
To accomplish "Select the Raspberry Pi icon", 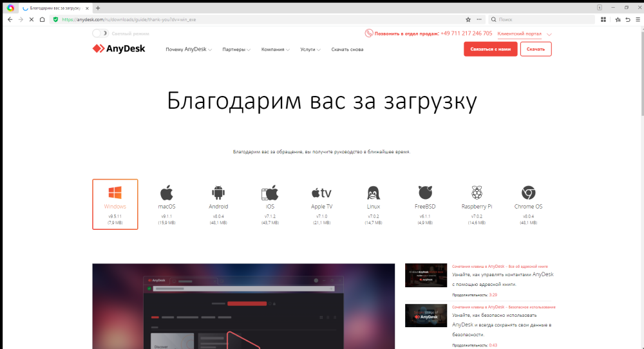I will pos(477,193).
